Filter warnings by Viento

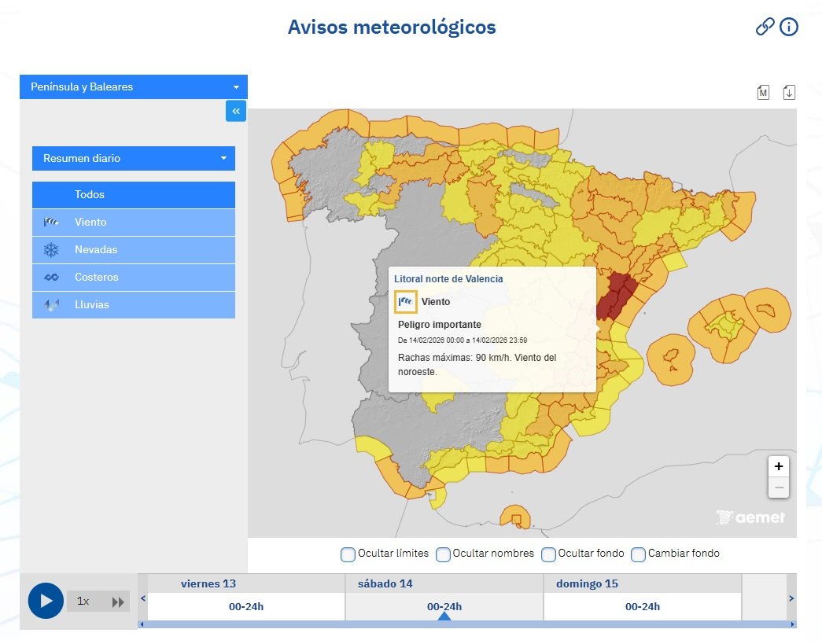click(x=134, y=223)
